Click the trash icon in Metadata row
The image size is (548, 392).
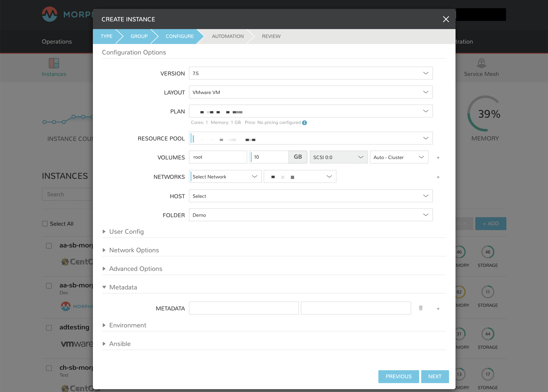(x=421, y=308)
